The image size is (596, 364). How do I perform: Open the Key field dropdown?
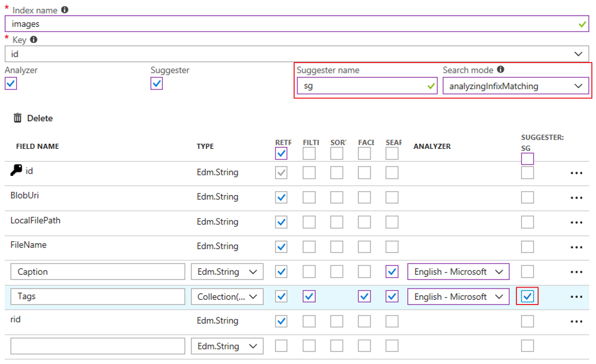pos(296,54)
